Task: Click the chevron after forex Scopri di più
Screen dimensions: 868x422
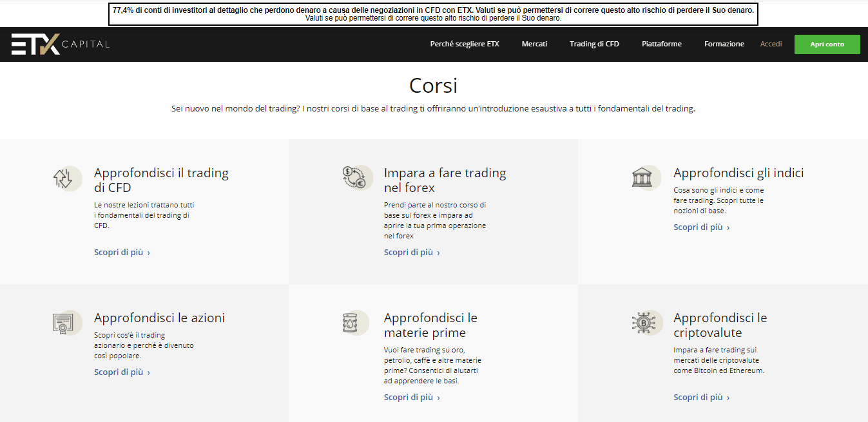Action: (x=437, y=252)
